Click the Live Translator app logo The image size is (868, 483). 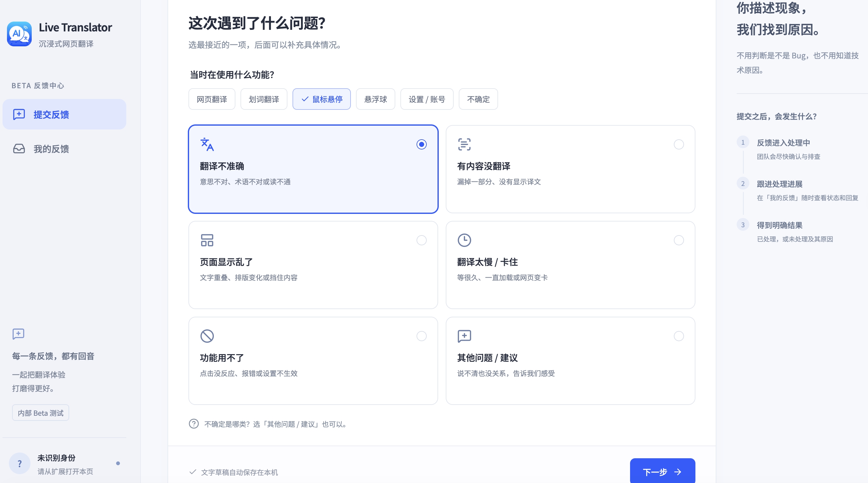tap(19, 34)
